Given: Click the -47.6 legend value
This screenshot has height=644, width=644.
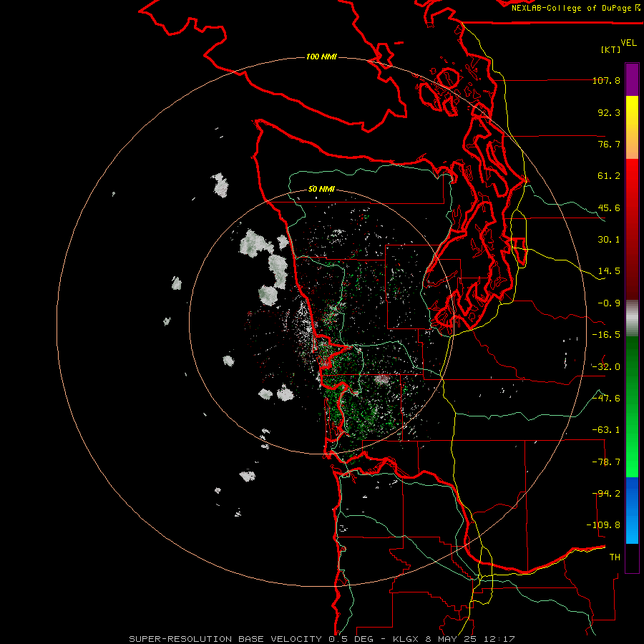Looking at the screenshot, I should [606, 399].
